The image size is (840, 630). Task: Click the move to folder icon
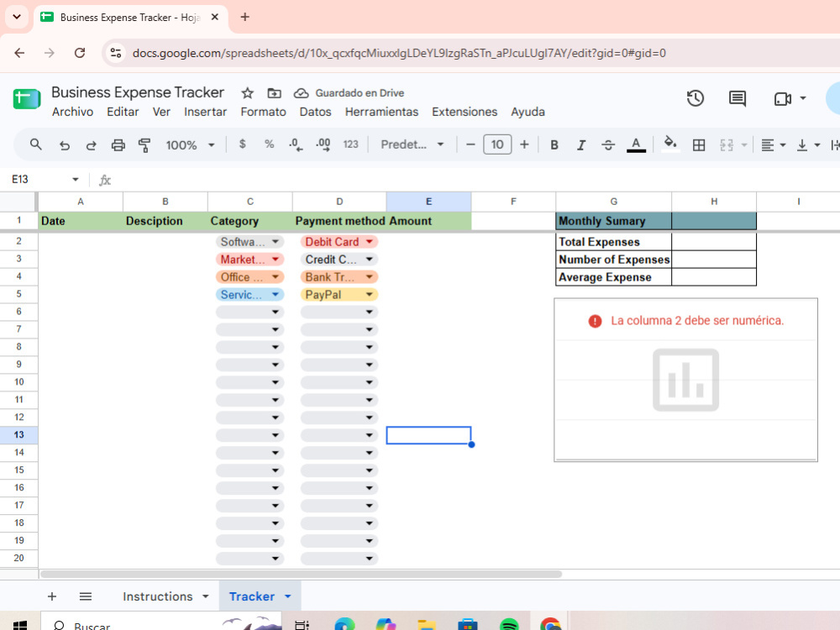coord(275,93)
